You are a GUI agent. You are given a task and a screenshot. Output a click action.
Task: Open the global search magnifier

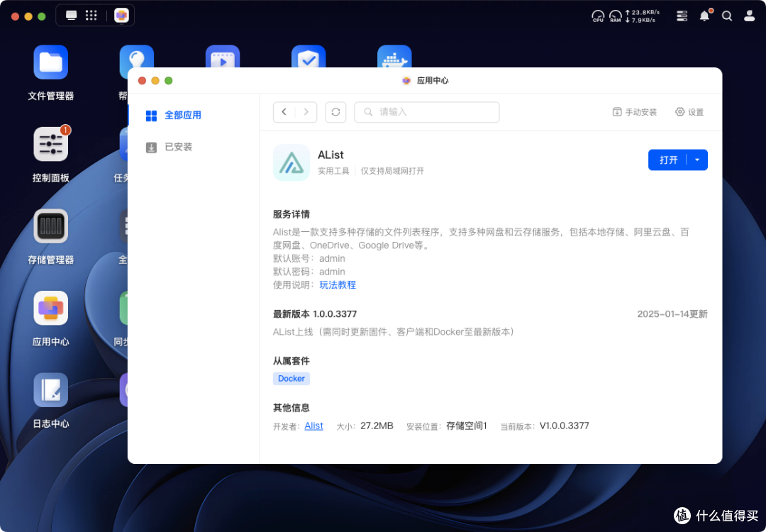[x=727, y=16]
